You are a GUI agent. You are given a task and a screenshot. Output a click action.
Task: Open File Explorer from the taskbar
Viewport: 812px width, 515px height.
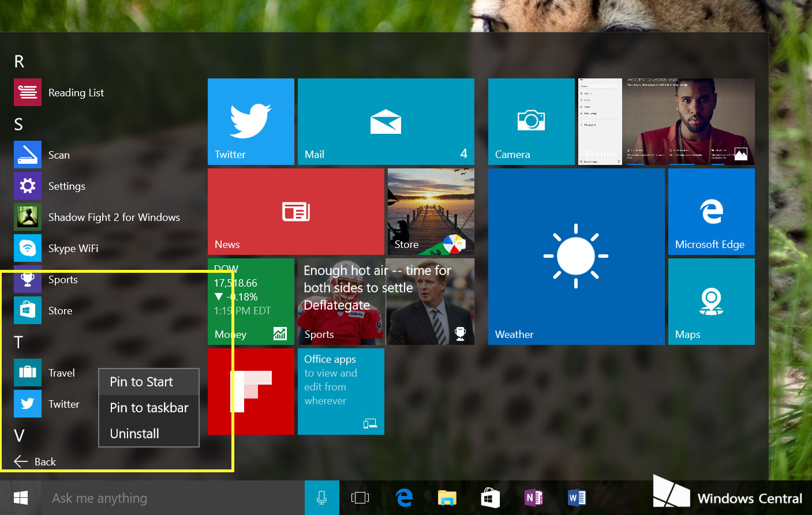click(447, 498)
